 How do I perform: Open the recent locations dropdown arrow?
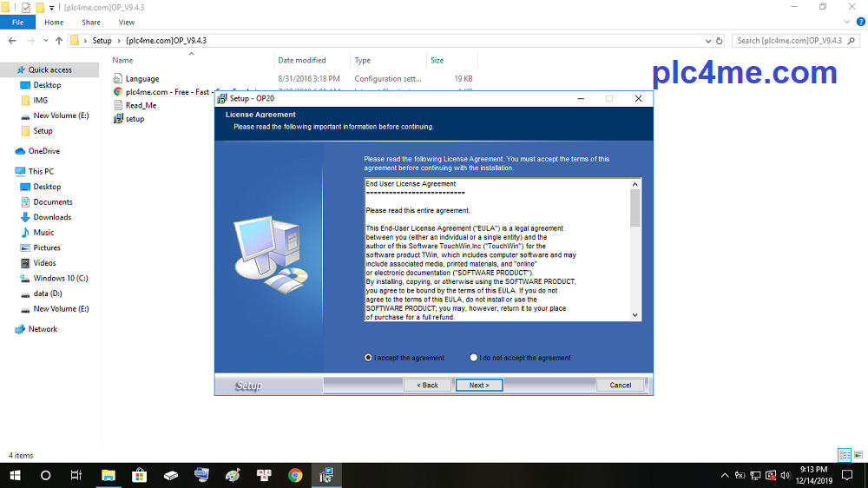[46, 41]
